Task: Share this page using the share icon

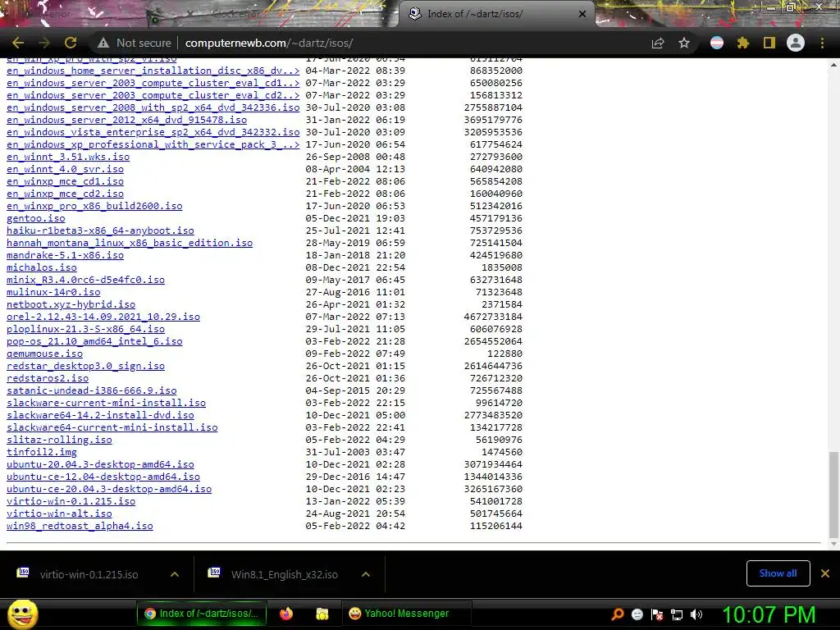Action: [x=658, y=43]
